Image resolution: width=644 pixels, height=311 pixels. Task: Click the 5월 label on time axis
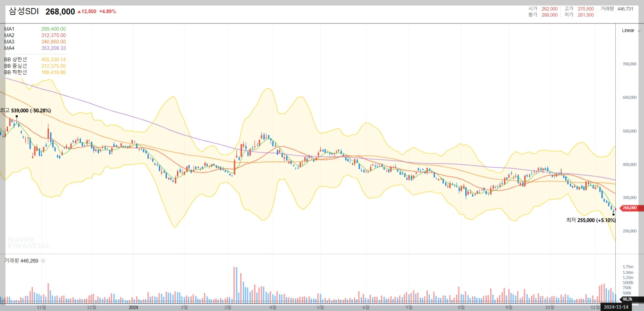pos(320,307)
